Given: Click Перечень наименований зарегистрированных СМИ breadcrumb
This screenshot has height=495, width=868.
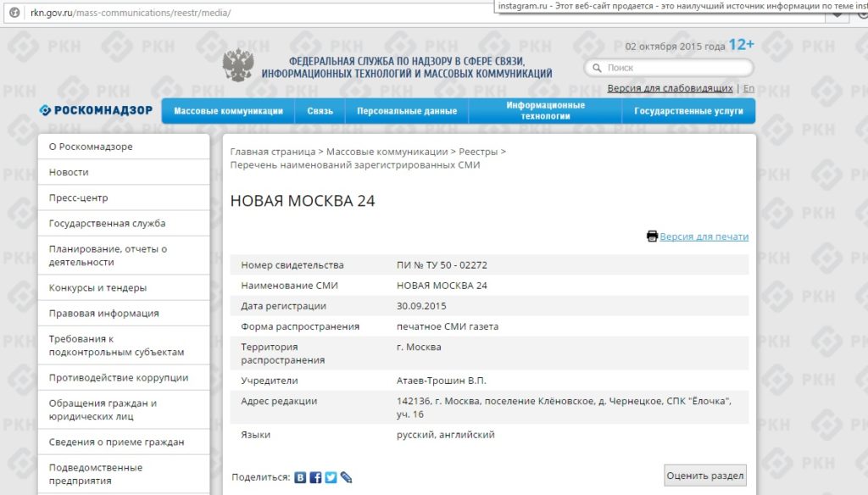Looking at the screenshot, I should pyautogui.click(x=355, y=165).
